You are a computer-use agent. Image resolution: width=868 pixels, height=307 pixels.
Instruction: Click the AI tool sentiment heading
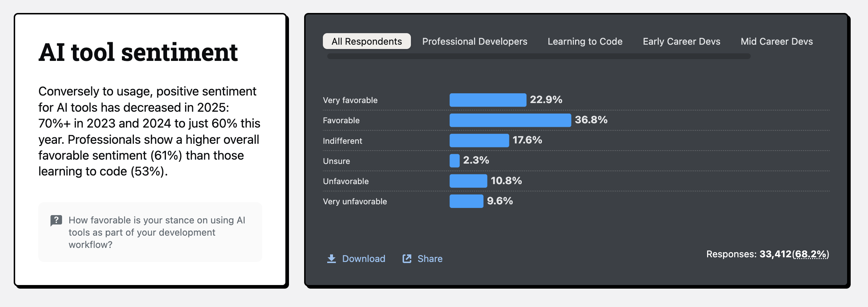pyautogui.click(x=138, y=52)
